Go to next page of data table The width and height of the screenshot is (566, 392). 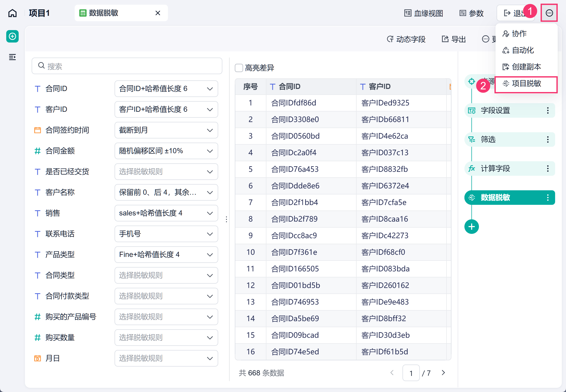coord(443,373)
